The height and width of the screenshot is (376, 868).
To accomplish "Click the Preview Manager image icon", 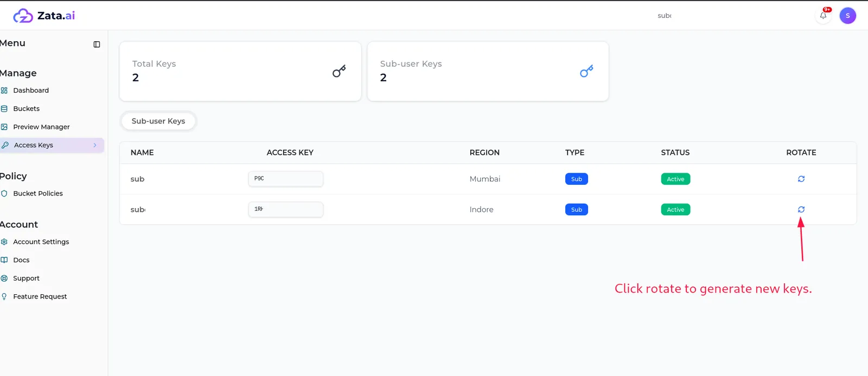I will [4, 127].
